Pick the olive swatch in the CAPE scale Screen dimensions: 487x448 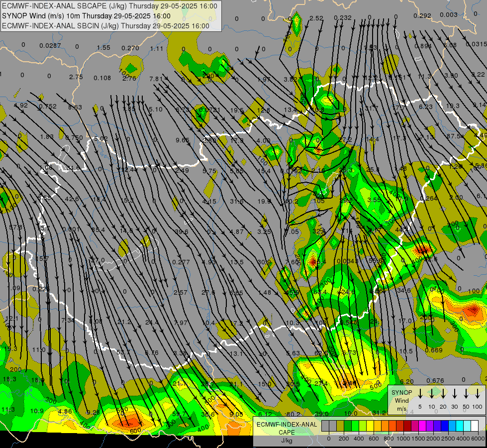(x=340, y=426)
